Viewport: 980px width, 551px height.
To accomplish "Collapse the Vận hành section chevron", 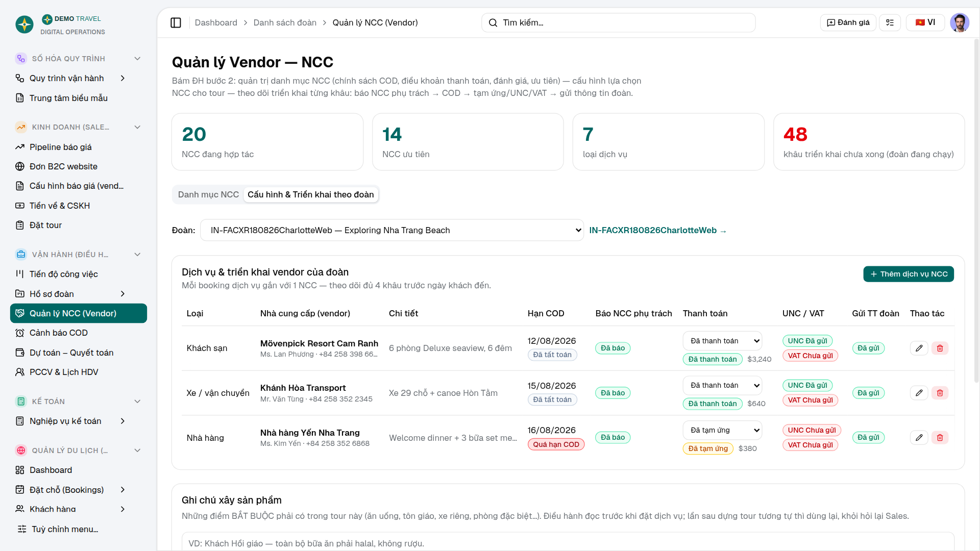I will [137, 255].
